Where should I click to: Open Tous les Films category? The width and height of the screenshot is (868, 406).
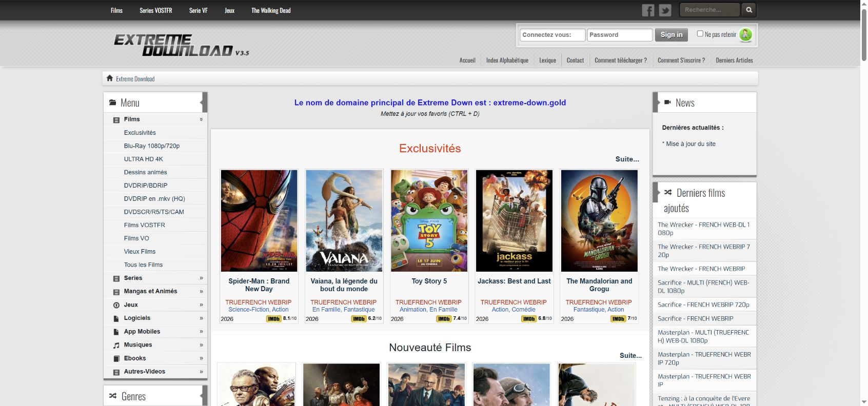(143, 265)
